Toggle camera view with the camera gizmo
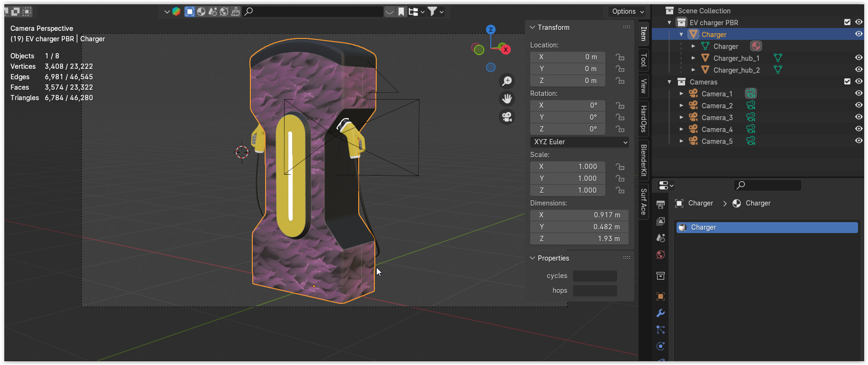868x365 pixels. (x=507, y=117)
